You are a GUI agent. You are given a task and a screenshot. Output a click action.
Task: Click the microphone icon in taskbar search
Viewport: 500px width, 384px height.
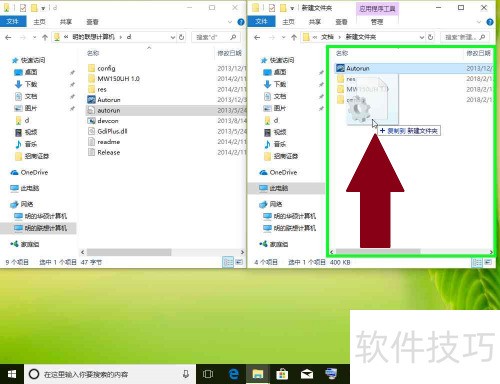click(x=186, y=374)
